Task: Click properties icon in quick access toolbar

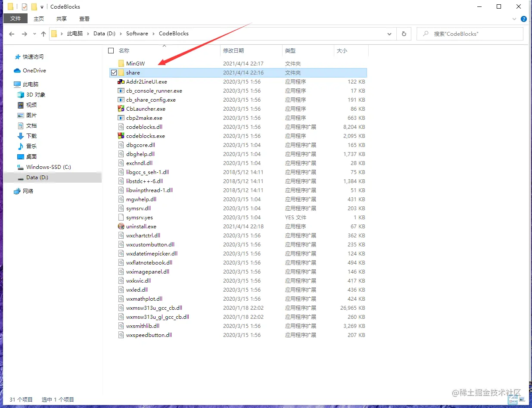Action: click(x=25, y=7)
